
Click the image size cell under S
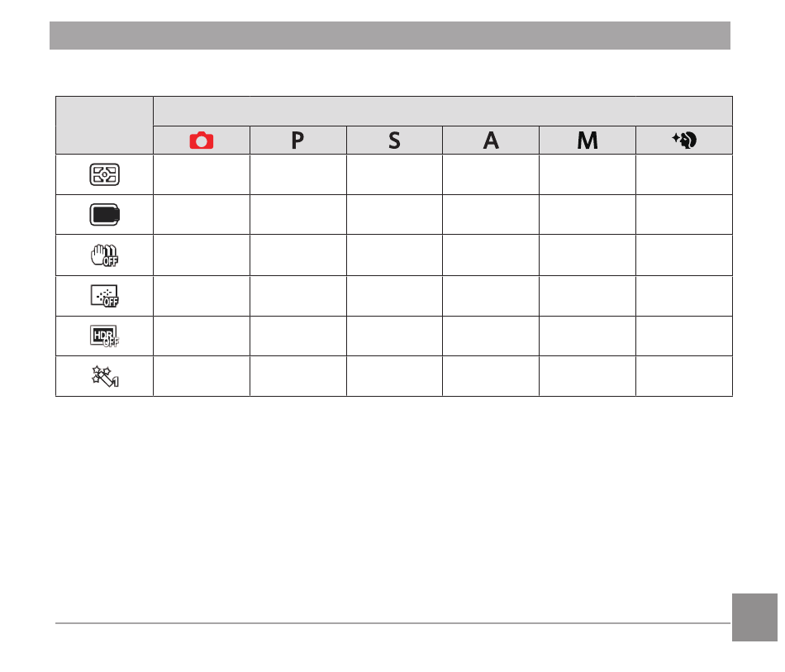tap(394, 215)
